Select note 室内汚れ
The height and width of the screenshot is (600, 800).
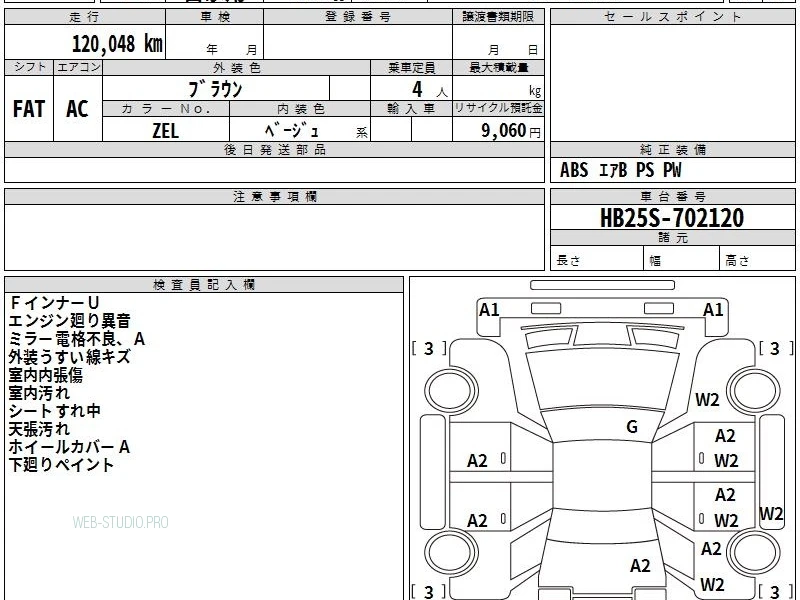pyautogui.click(x=39, y=393)
